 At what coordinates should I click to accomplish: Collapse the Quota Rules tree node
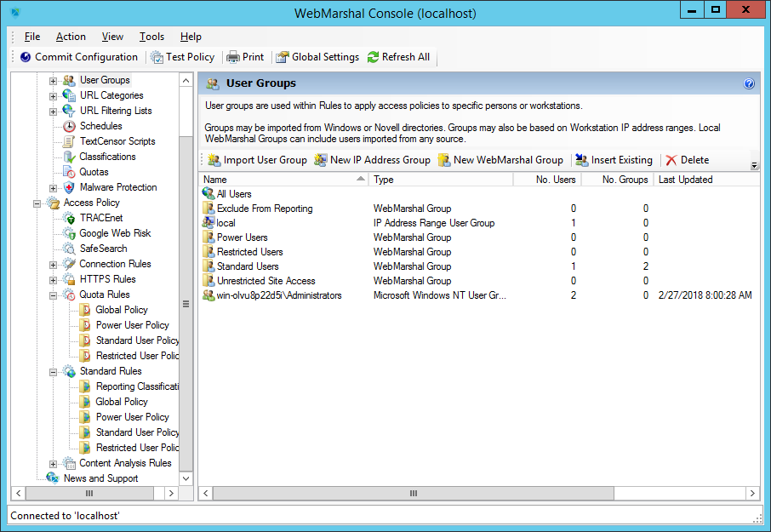pos(53,295)
